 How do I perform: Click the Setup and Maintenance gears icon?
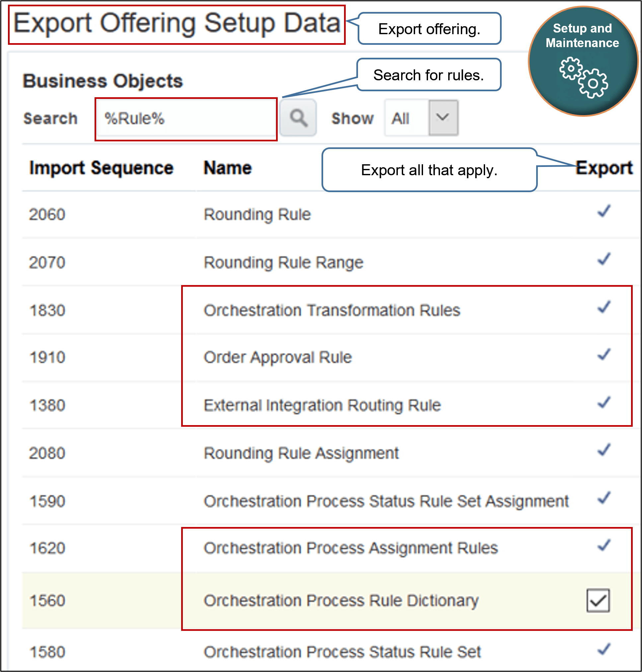[583, 79]
